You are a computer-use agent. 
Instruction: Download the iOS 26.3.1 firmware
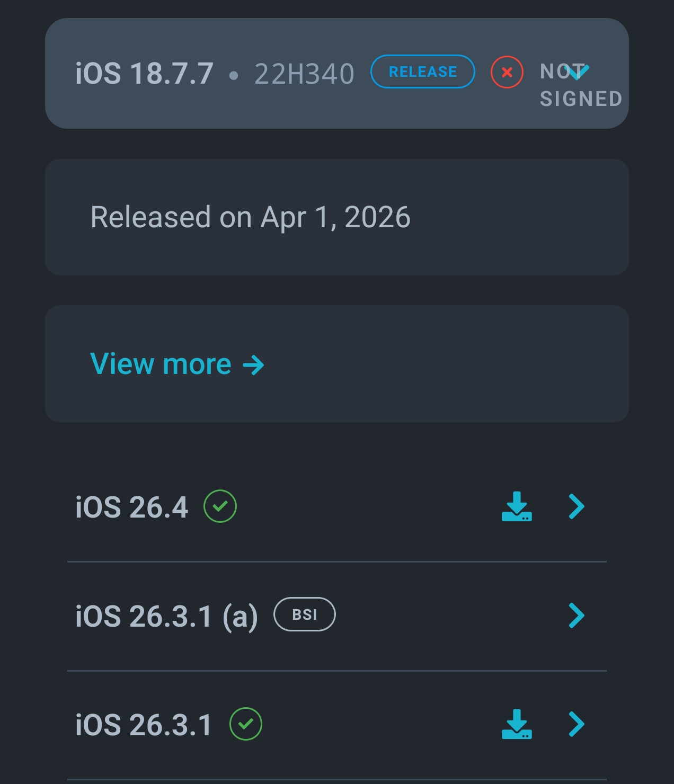coord(517,724)
